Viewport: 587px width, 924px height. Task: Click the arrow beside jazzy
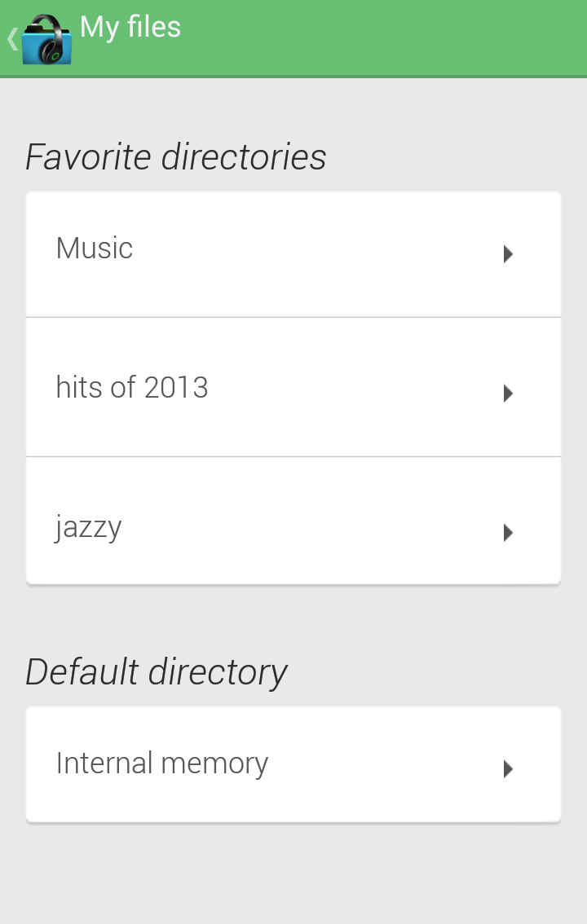[x=508, y=533]
